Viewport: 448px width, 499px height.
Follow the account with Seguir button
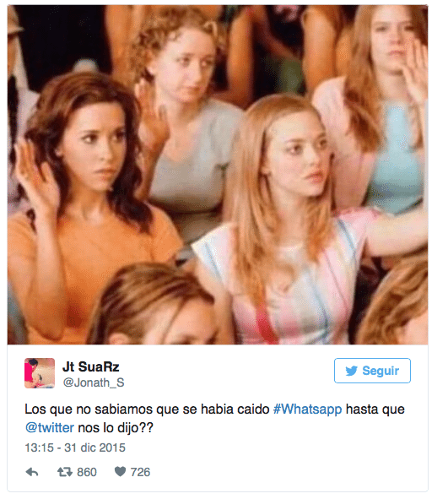click(372, 371)
